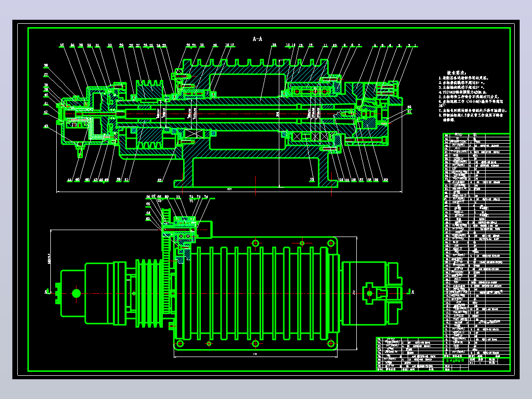The image size is (532, 399).
Task: Click part balloon number 43
Action: [x=46, y=126]
